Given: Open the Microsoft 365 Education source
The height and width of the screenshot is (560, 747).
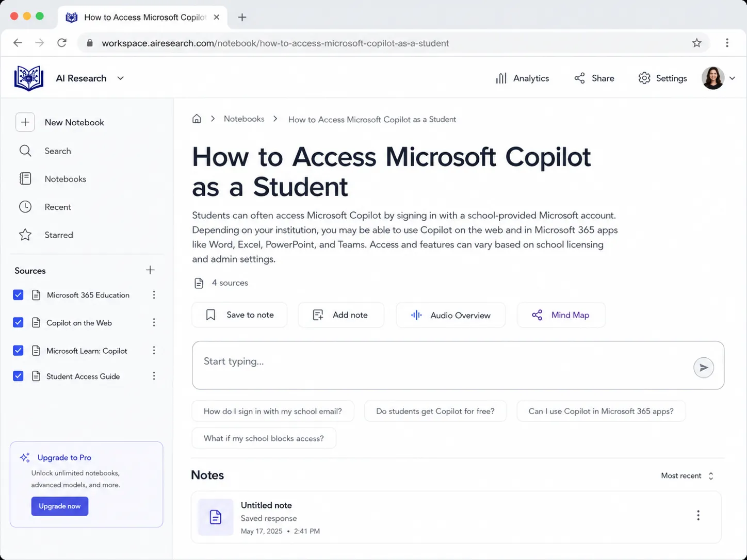Looking at the screenshot, I should pyautogui.click(x=88, y=295).
